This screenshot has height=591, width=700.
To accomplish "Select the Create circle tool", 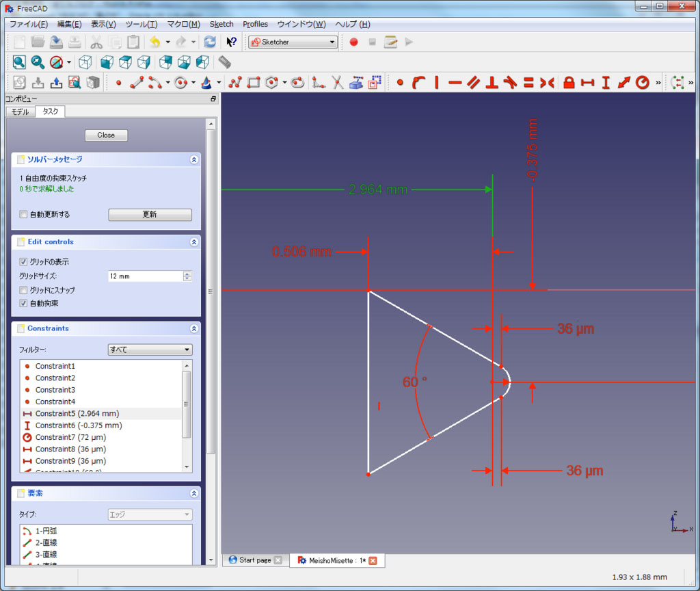I will tap(180, 83).
